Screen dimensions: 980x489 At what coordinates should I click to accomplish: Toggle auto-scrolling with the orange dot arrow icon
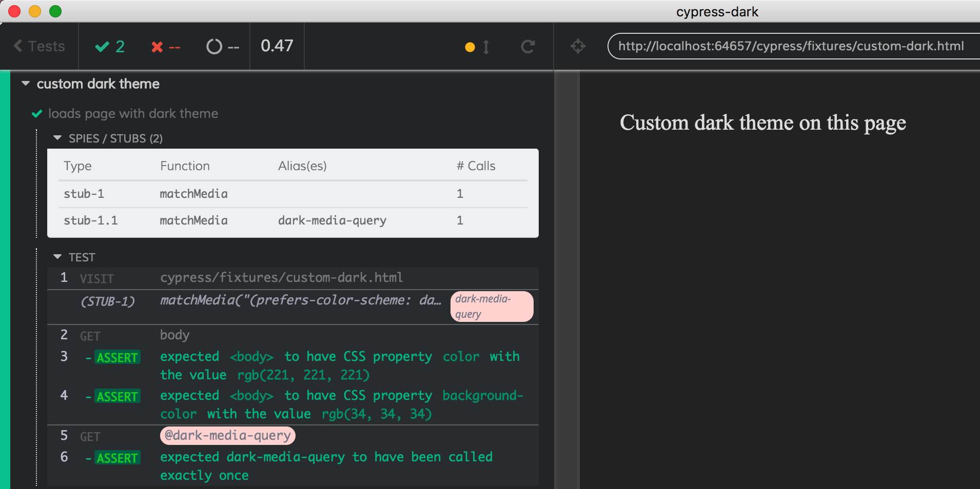pos(477,47)
